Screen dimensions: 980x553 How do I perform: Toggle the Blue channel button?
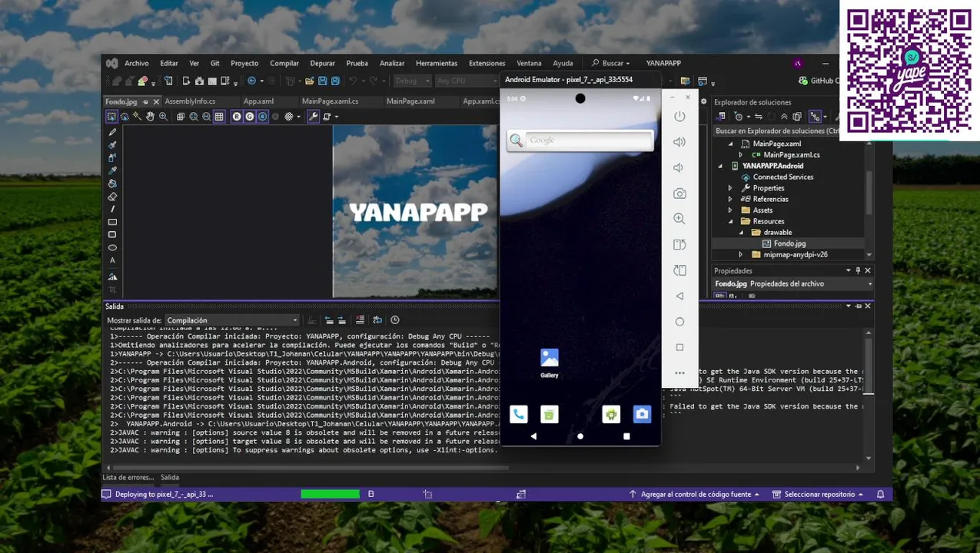263,117
